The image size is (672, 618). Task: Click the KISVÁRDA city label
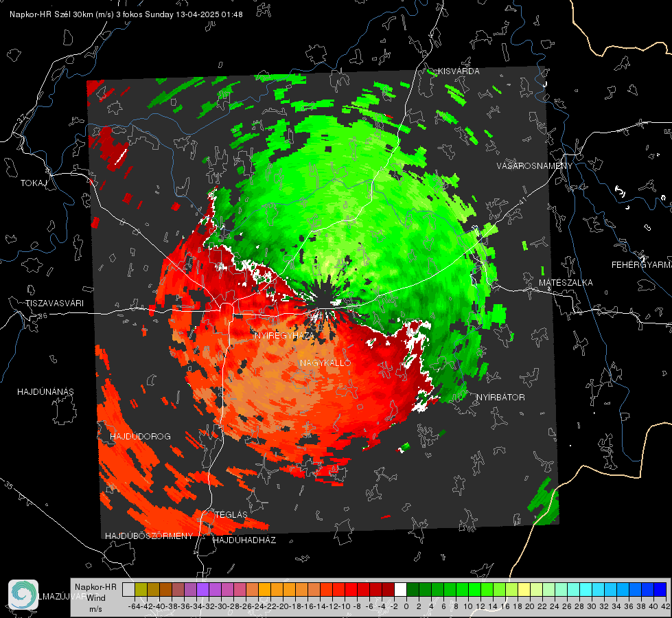pyautogui.click(x=459, y=71)
